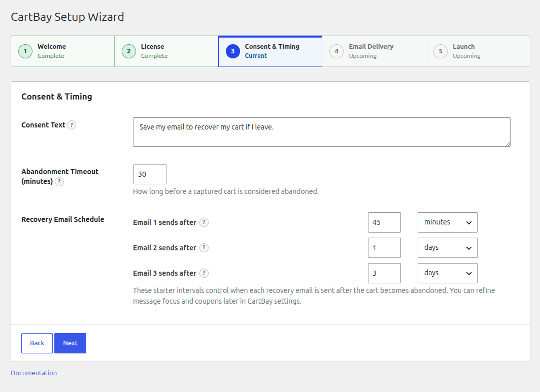
Task: Click the Email 2 sends after label
Action: [x=164, y=248]
